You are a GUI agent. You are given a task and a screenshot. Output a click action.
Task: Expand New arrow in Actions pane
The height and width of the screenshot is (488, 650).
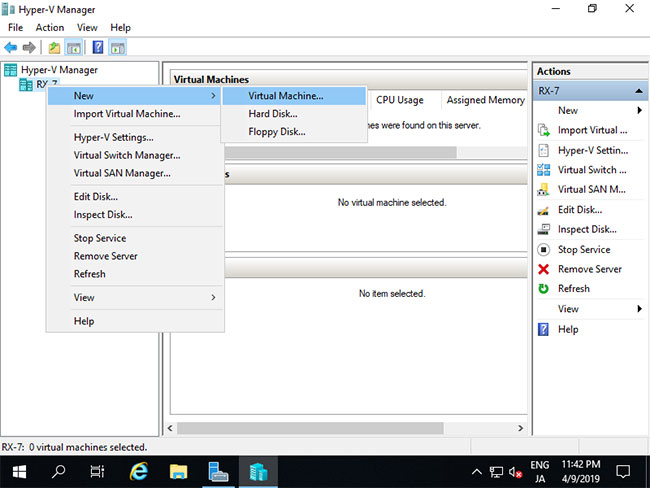point(640,110)
